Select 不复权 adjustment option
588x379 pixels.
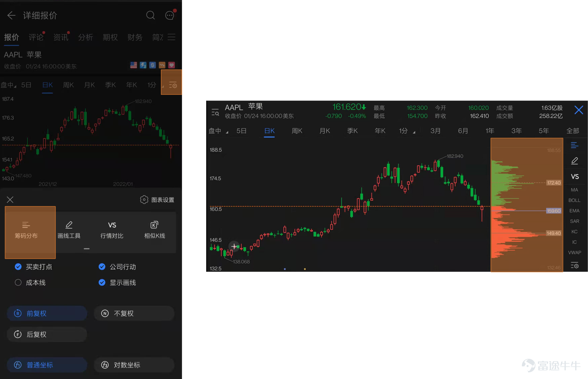pos(134,314)
